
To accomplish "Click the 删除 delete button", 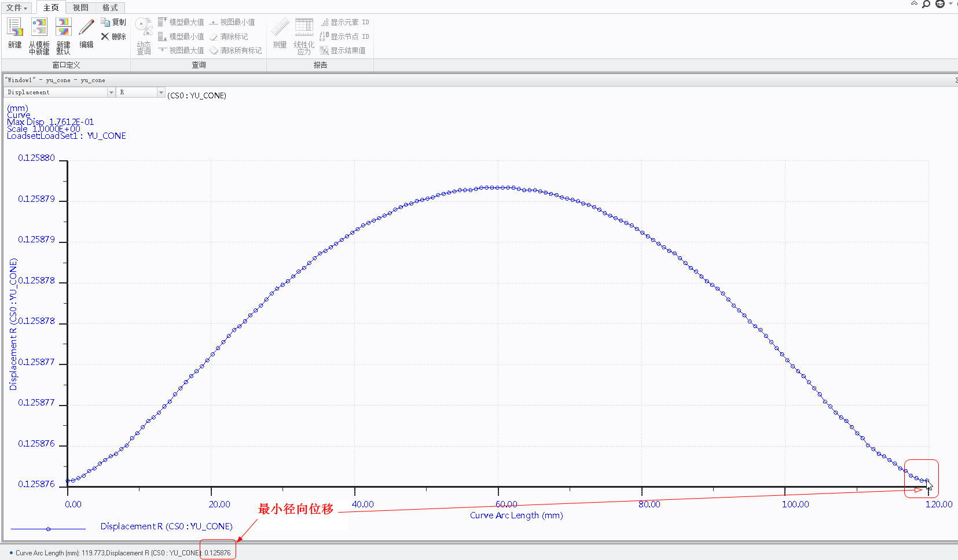I will point(113,36).
